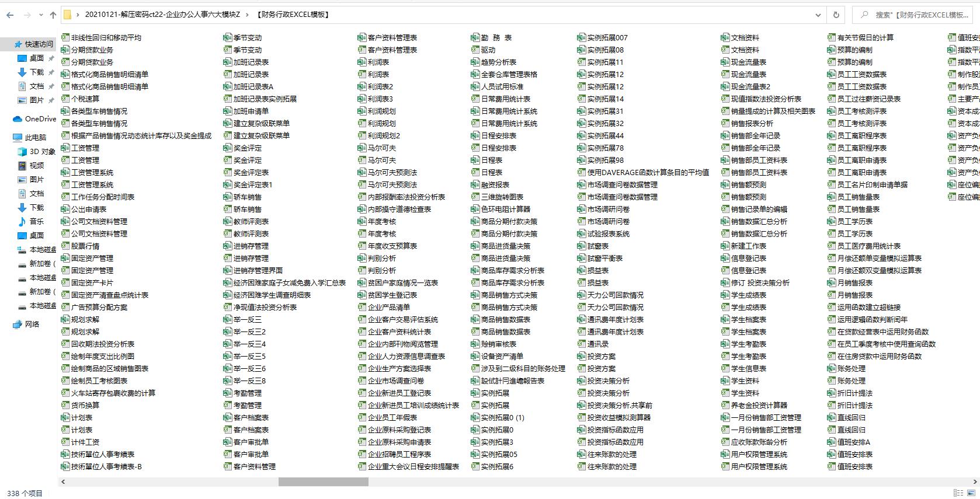Click the scrollbar left arrow

62,482
